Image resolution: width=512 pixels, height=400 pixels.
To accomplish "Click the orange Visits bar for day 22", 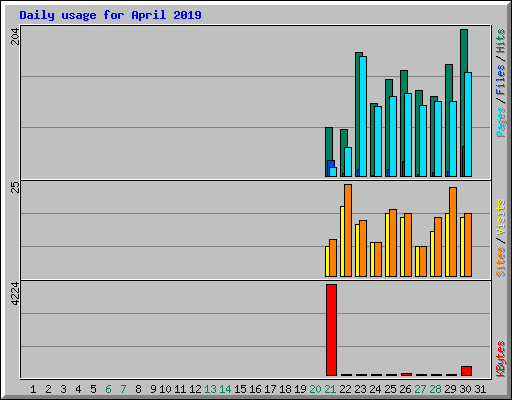I will tap(348, 230).
